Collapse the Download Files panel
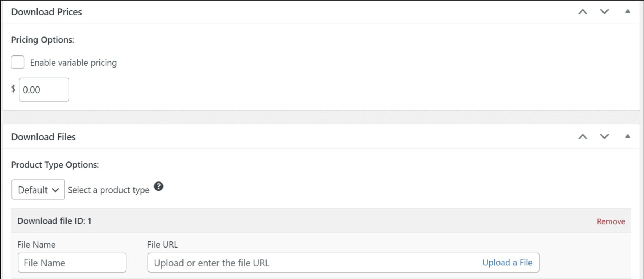This screenshot has height=279, width=644. pyautogui.click(x=627, y=136)
